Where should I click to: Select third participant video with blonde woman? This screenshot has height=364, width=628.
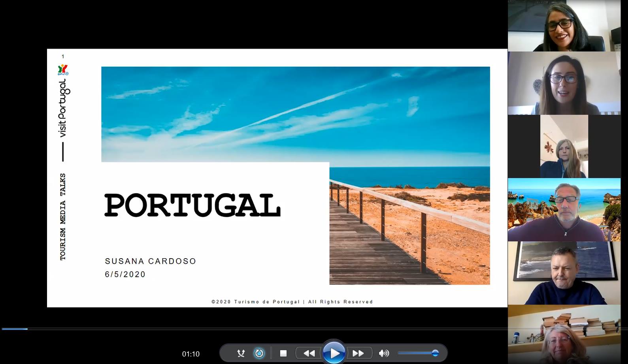coord(564,146)
